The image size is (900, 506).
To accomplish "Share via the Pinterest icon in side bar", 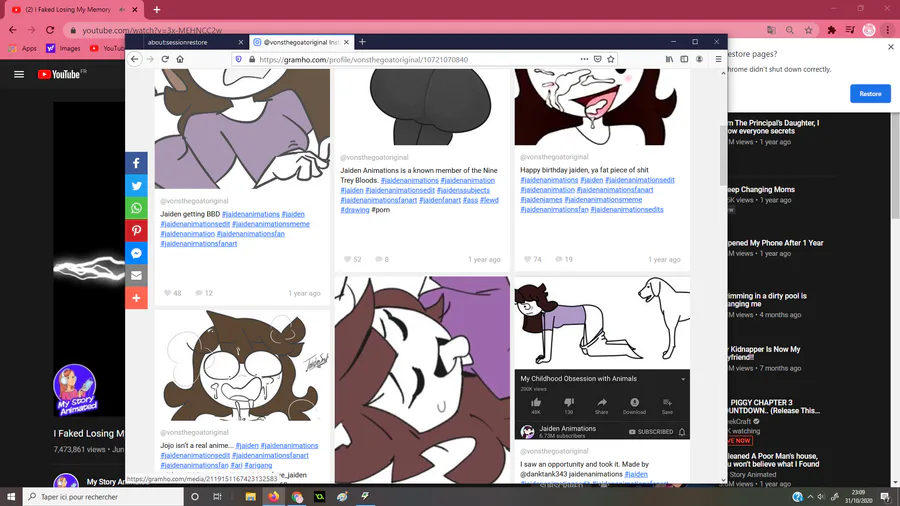I will pyautogui.click(x=136, y=231).
